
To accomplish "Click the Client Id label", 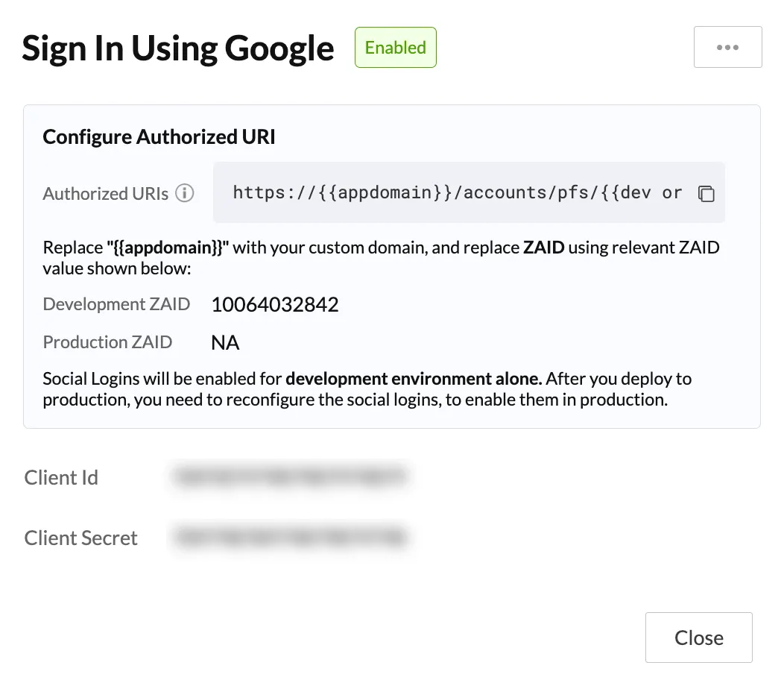I will [61, 477].
